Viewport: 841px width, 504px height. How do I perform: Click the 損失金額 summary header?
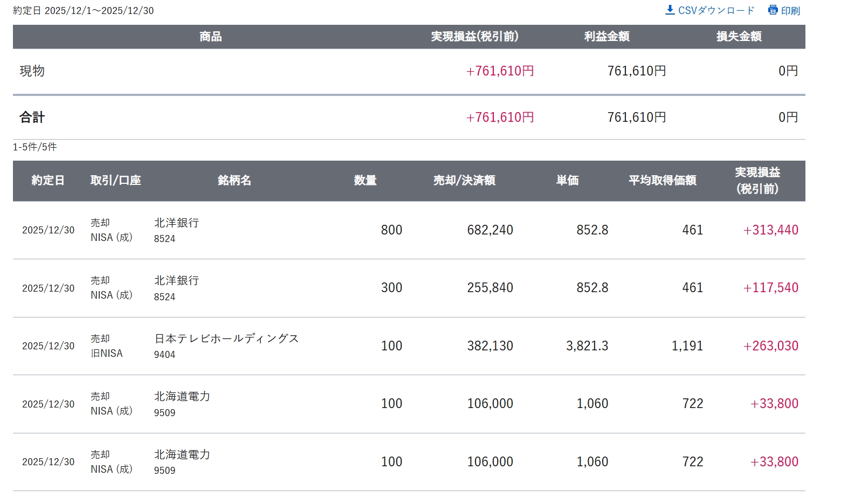739,37
